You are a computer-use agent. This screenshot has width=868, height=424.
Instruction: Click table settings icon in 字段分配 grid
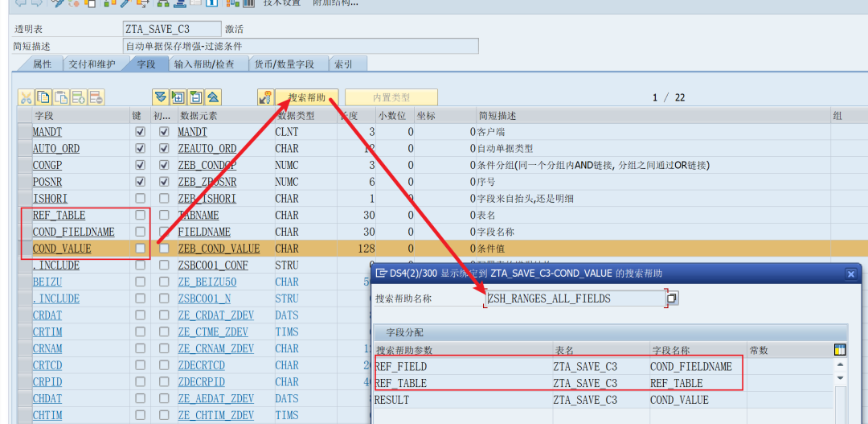(840, 350)
